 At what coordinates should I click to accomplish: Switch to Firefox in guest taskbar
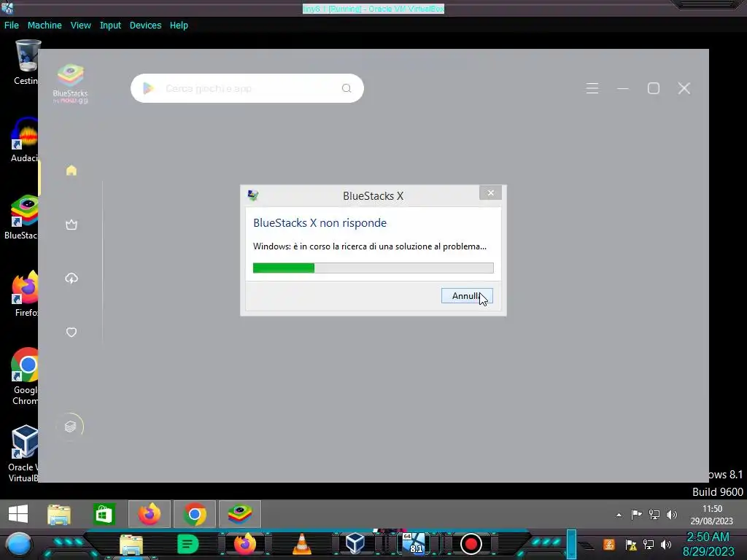[149, 514]
